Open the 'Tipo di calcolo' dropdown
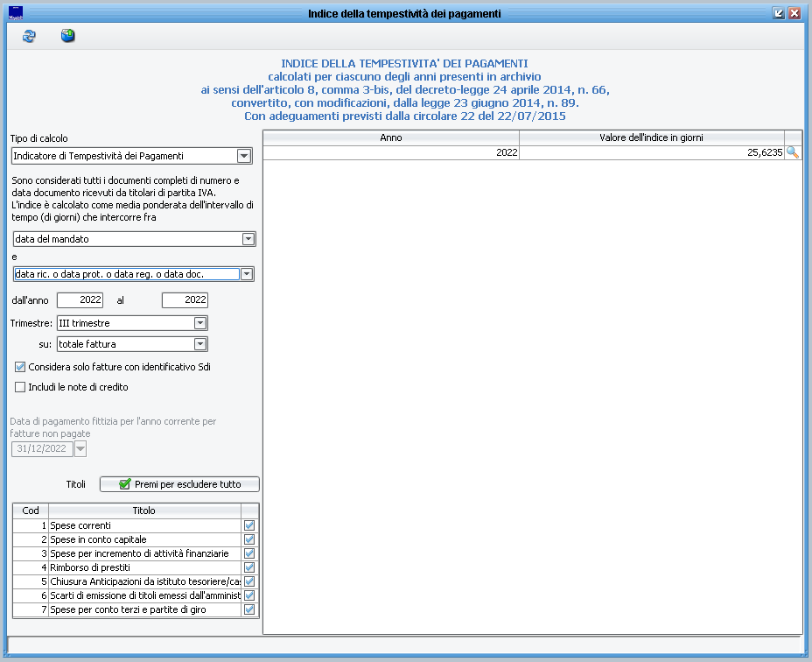 click(244, 156)
